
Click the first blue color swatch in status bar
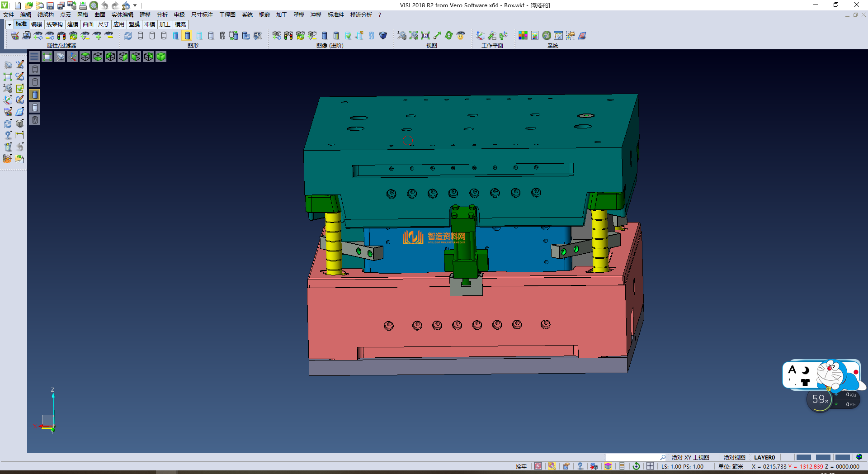tap(803, 457)
